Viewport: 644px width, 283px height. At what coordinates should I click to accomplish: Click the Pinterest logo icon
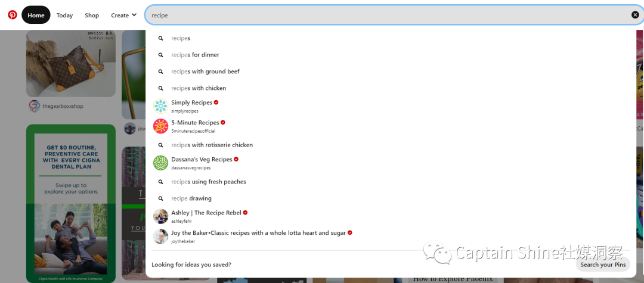tap(13, 15)
